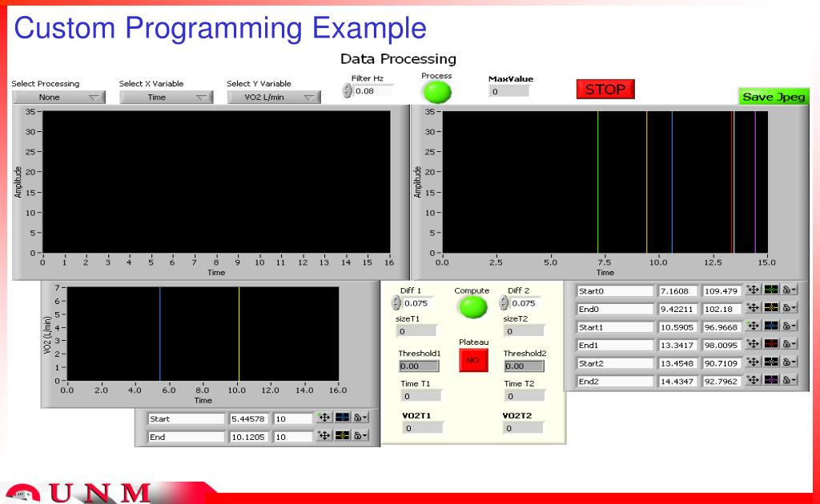Click the Threshold2 field
This screenshot has height=504, width=820.
(x=525, y=366)
